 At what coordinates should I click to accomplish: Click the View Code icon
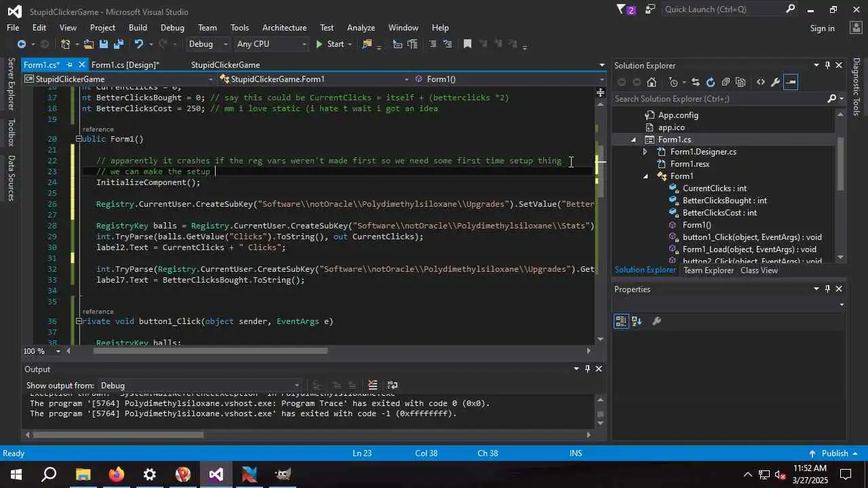761,82
